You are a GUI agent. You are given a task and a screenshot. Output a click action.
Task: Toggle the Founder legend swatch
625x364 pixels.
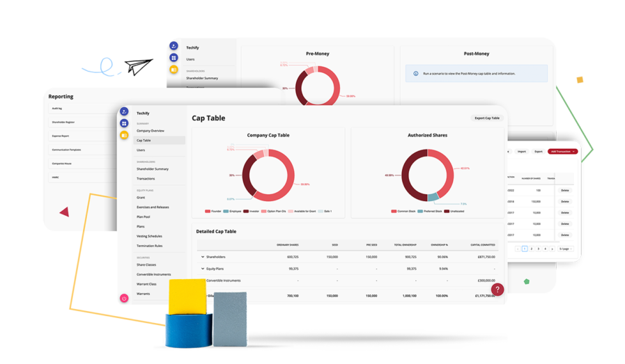pyautogui.click(x=207, y=211)
